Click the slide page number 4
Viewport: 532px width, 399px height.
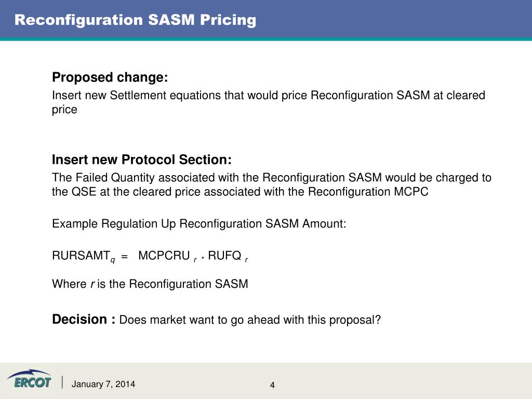[272, 385]
